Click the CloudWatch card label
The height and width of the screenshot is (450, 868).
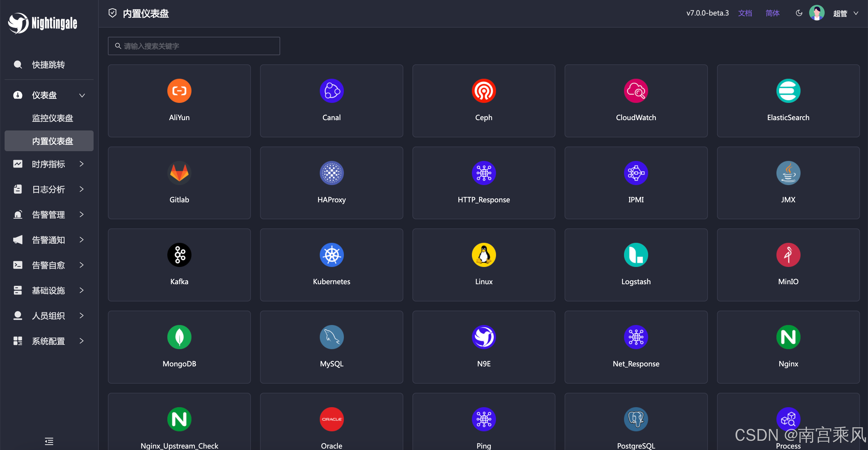(636, 118)
